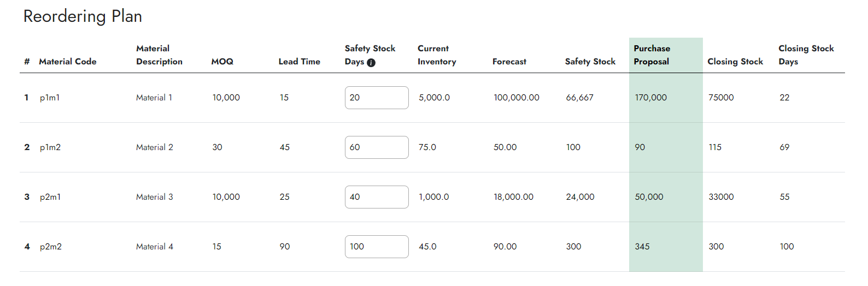This screenshot has width=868, height=286.
Task: Click Material 2 forecast value 50.00
Action: point(505,147)
